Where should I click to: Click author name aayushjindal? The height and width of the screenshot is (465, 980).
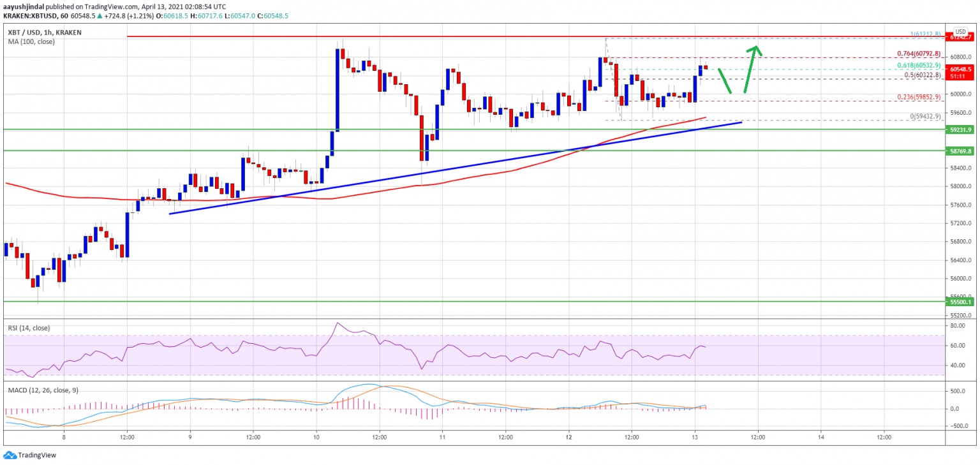click(23, 6)
